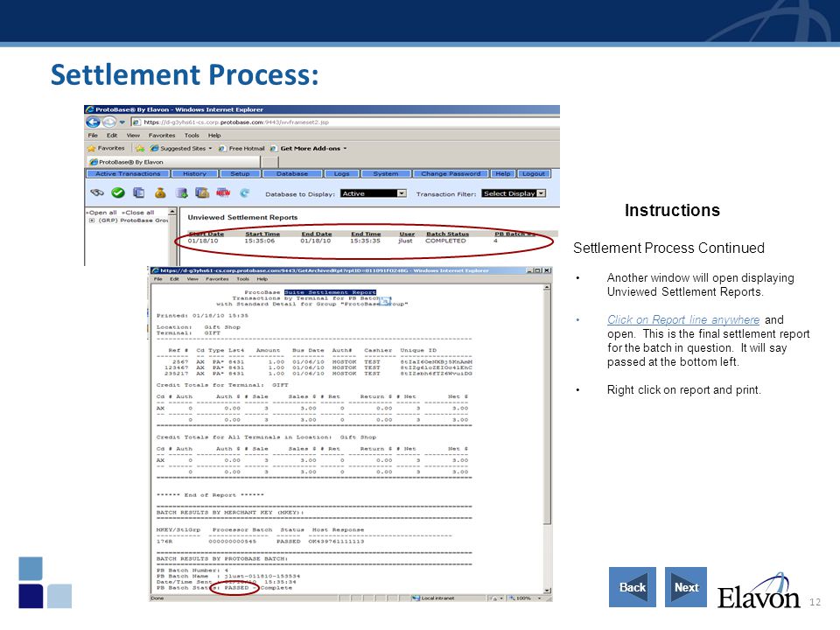Image resolution: width=840 pixels, height=630 pixels.
Task: Click the COMPLETED batch status cell
Action: (x=445, y=241)
